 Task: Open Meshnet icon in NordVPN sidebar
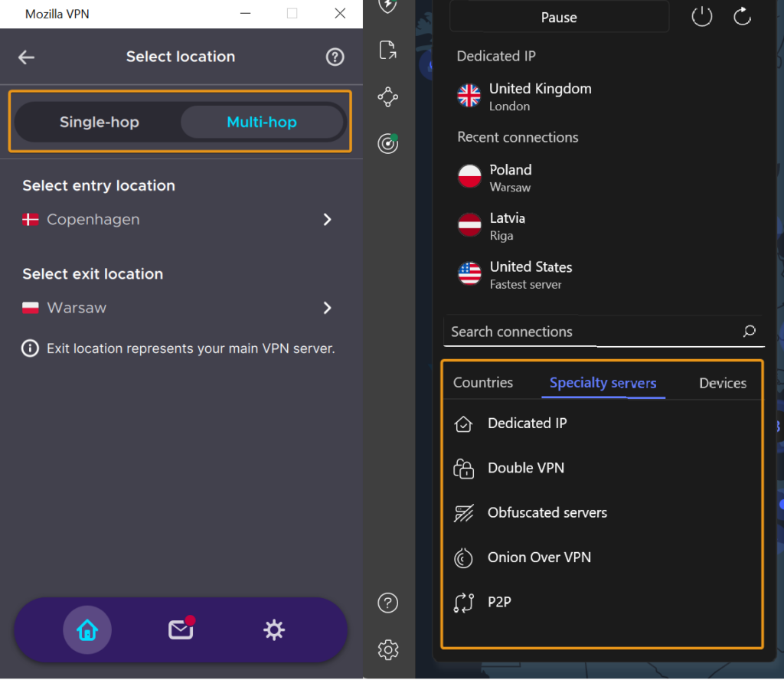coord(387,97)
